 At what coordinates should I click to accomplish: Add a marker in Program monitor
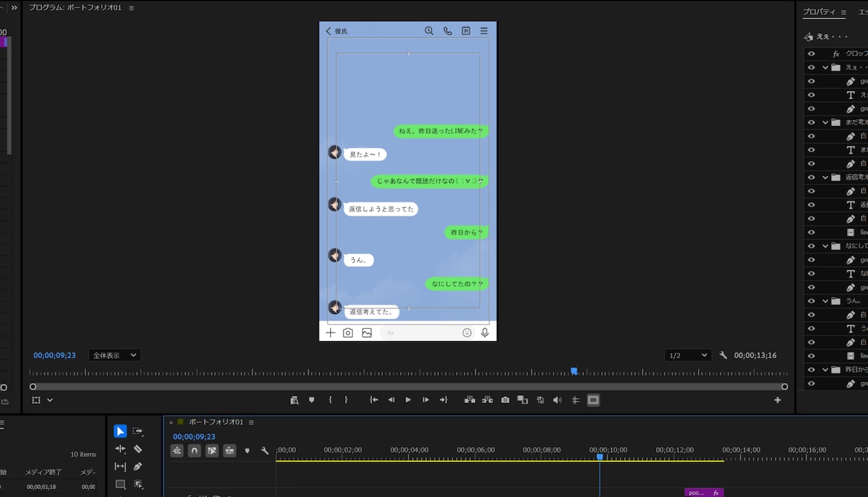coord(312,400)
